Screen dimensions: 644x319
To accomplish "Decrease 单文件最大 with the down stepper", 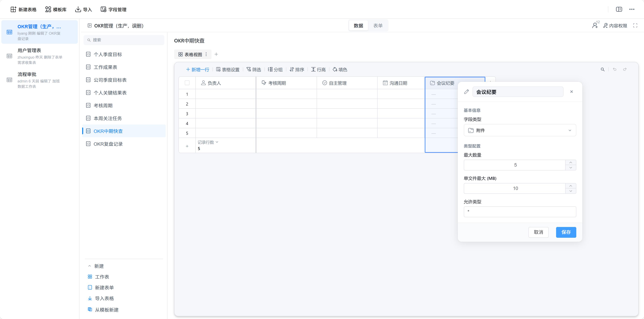I will (x=571, y=191).
